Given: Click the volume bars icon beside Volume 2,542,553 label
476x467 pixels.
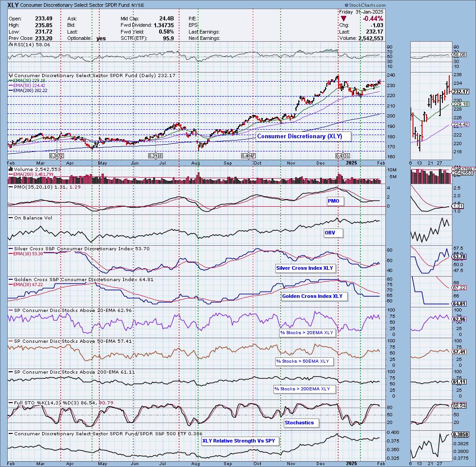Looking at the screenshot, I should [10, 169].
